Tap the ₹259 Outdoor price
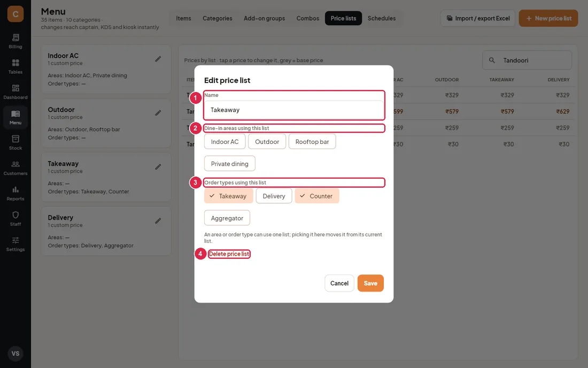 point(452,127)
